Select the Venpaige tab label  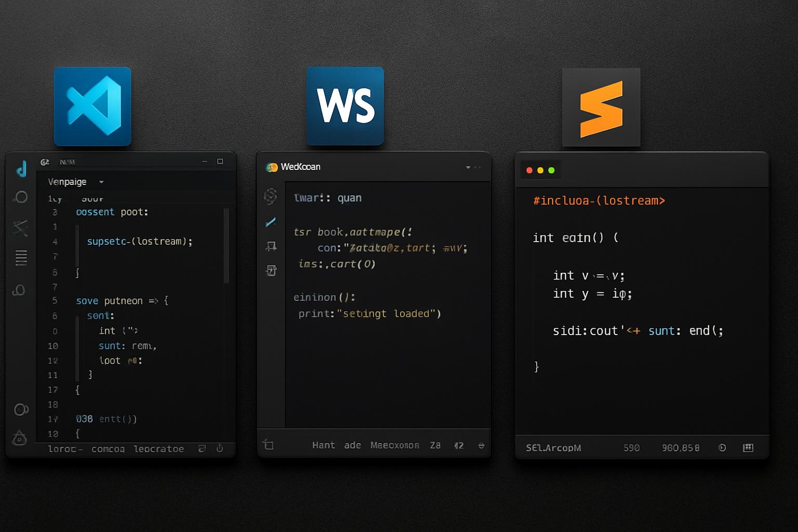(x=67, y=182)
